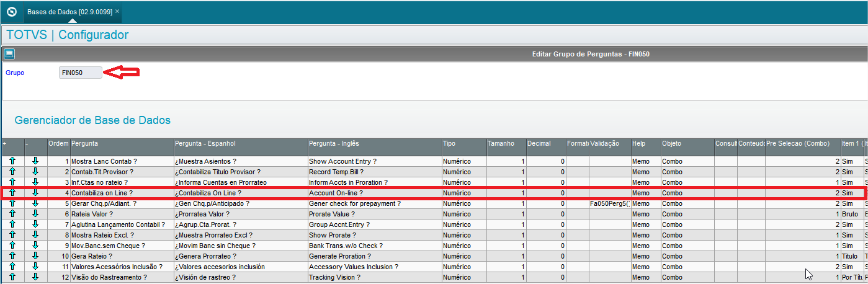Move down row 8 Mostra Rateio Excl.
The image size is (868, 284).
(35, 235)
